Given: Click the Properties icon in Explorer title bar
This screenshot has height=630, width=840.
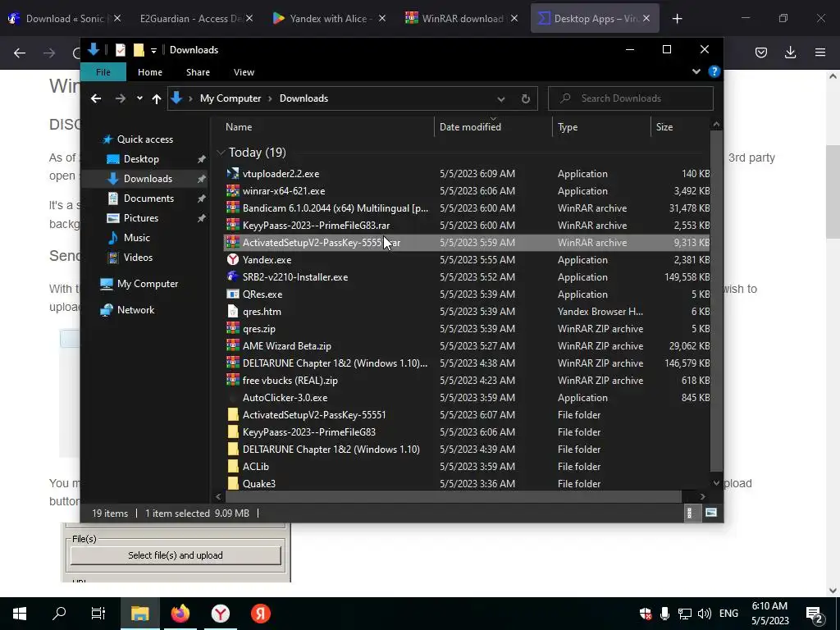Looking at the screenshot, I should click(x=121, y=50).
